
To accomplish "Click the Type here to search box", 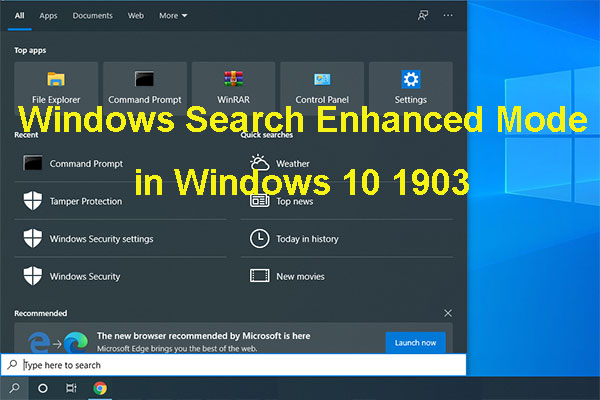I will tap(233, 365).
